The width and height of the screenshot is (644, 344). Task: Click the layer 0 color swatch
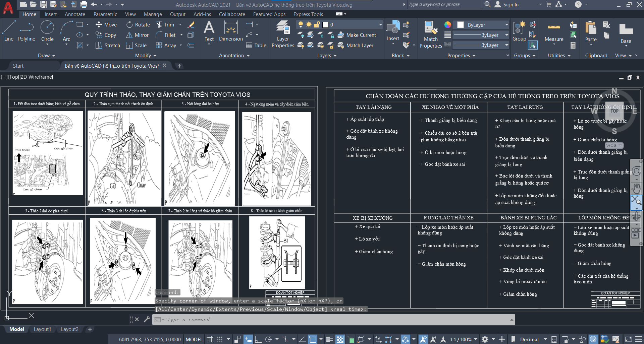pyautogui.click(x=325, y=24)
